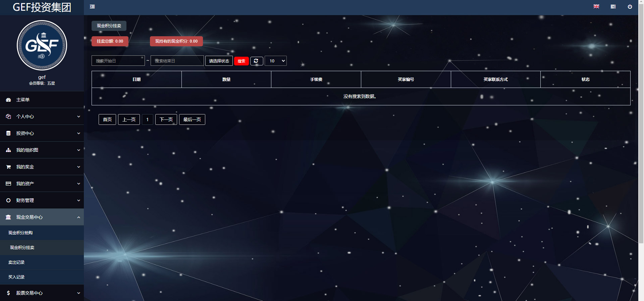The width and height of the screenshot is (644, 301).
Task: Click the page vertical scrollbar
Action: [x=641, y=134]
